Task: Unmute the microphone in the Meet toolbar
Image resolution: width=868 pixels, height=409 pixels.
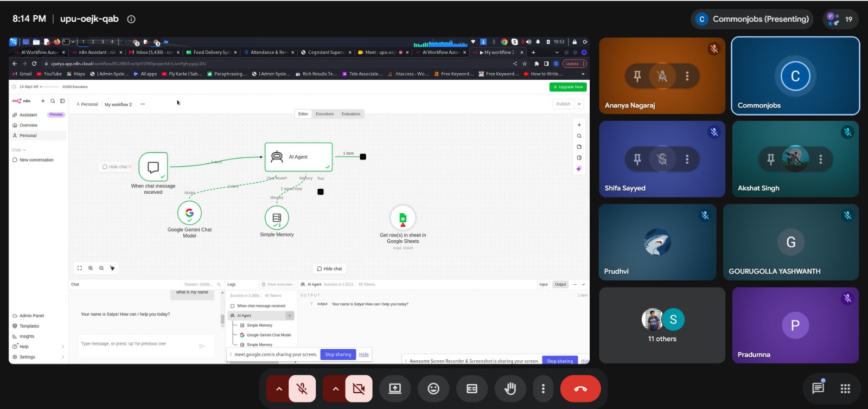Action: 302,389
